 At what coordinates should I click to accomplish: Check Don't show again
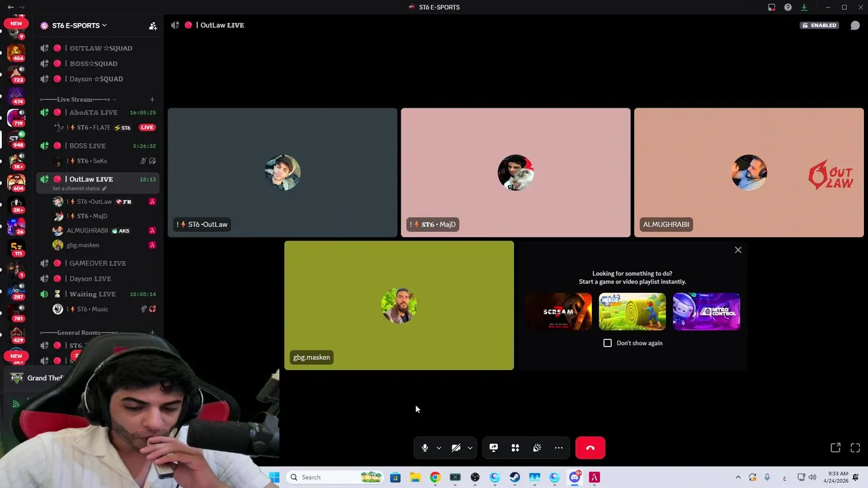pos(608,343)
